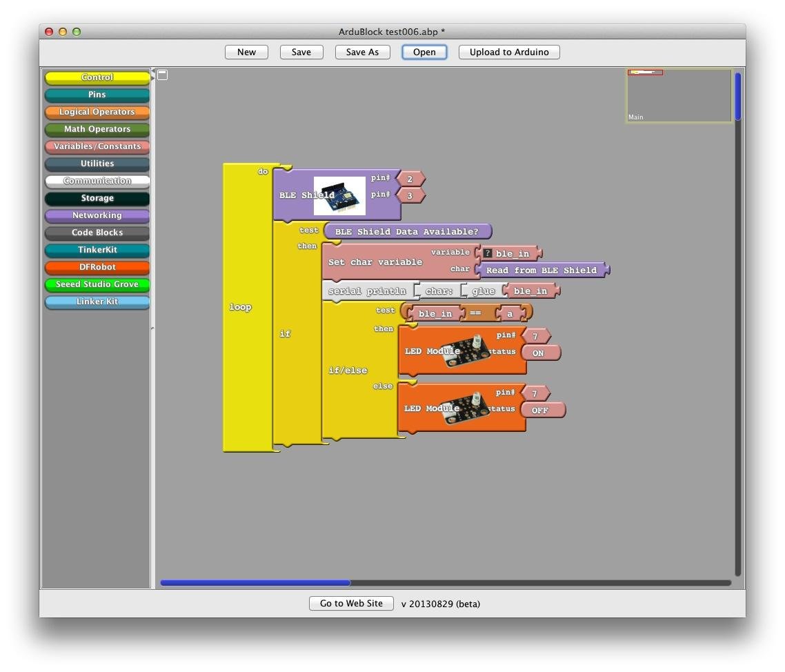This screenshot has width=785, height=672.
Task: Select the OFF status block
Action: (543, 410)
